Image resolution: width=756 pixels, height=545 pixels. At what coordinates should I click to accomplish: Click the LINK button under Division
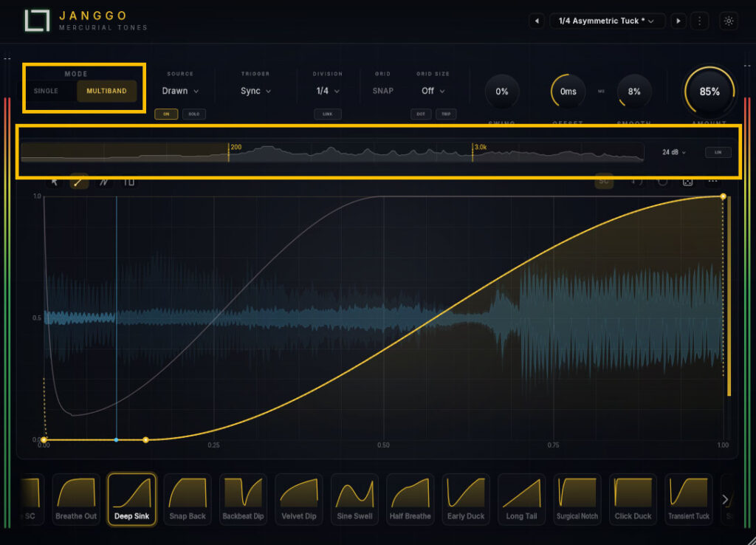(327, 114)
